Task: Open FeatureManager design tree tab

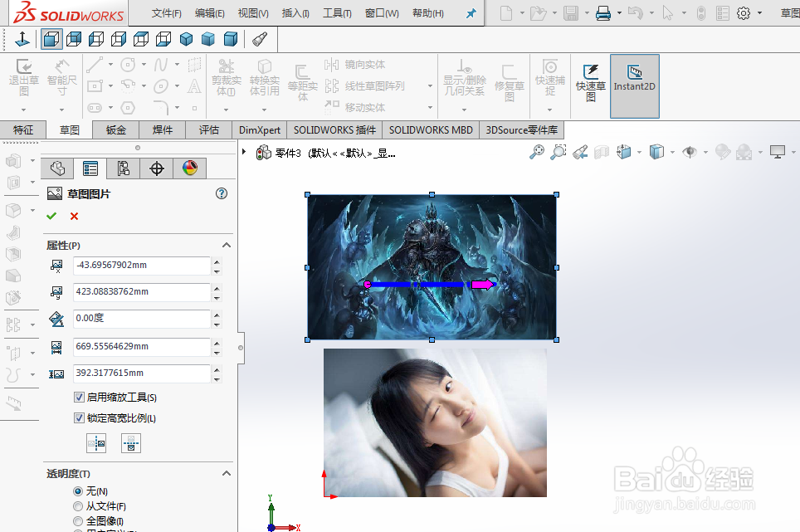Action: [x=57, y=168]
